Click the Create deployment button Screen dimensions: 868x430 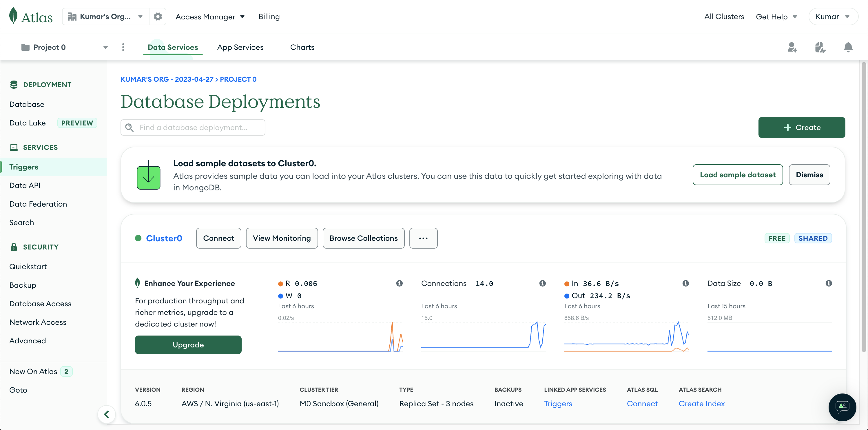pos(802,127)
